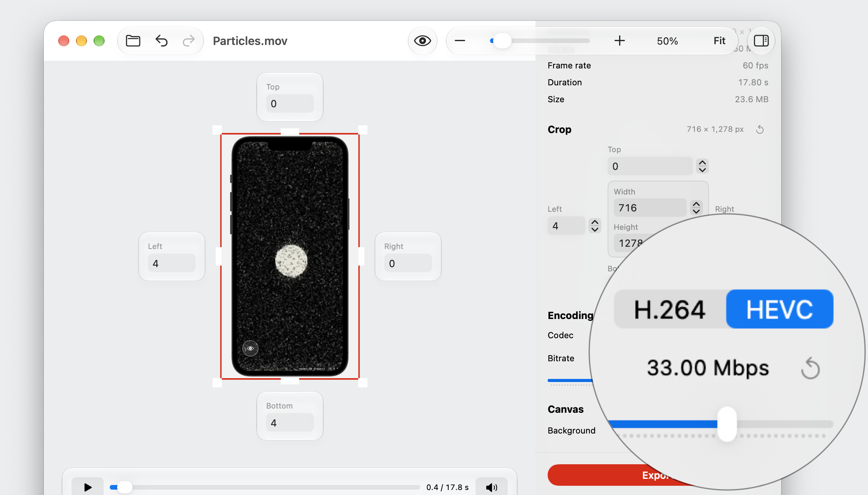Select the H.264 codec
The width and height of the screenshot is (868, 495).
(x=670, y=309)
